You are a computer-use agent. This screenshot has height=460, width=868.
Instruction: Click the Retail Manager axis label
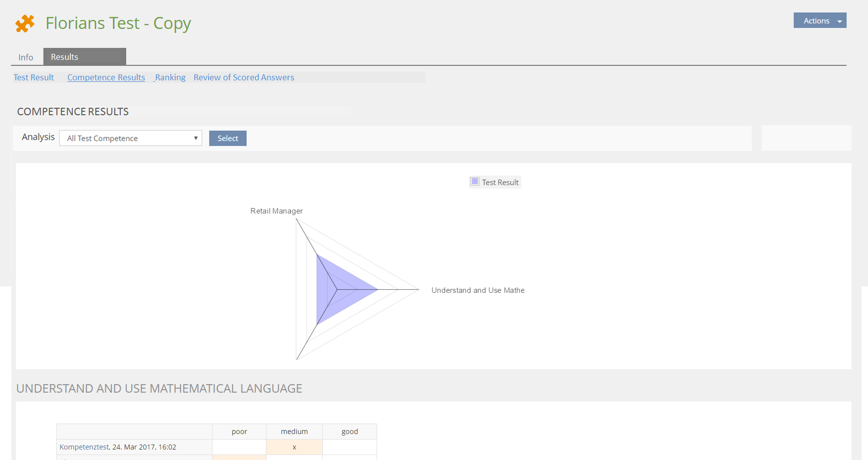click(x=276, y=211)
